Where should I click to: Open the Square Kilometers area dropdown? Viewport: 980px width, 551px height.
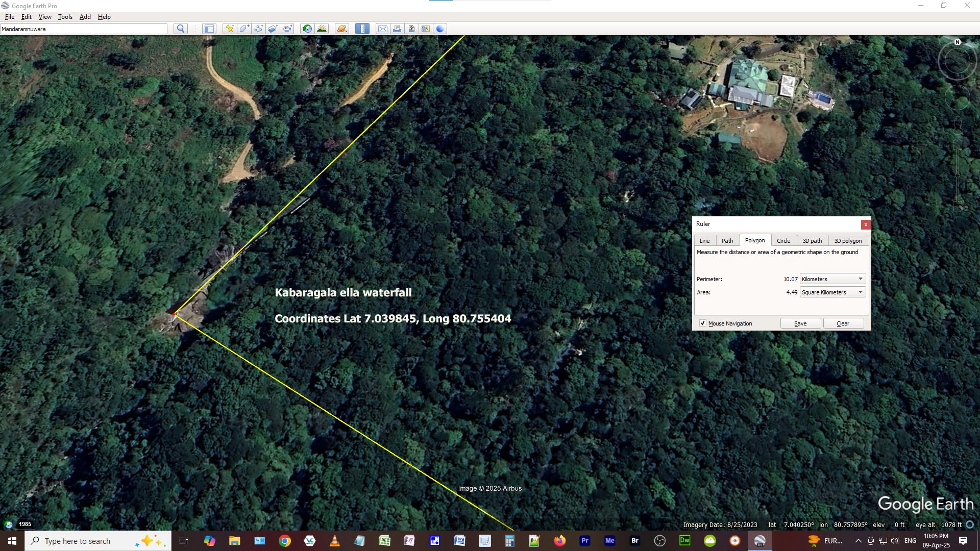pyautogui.click(x=832, y=292)
